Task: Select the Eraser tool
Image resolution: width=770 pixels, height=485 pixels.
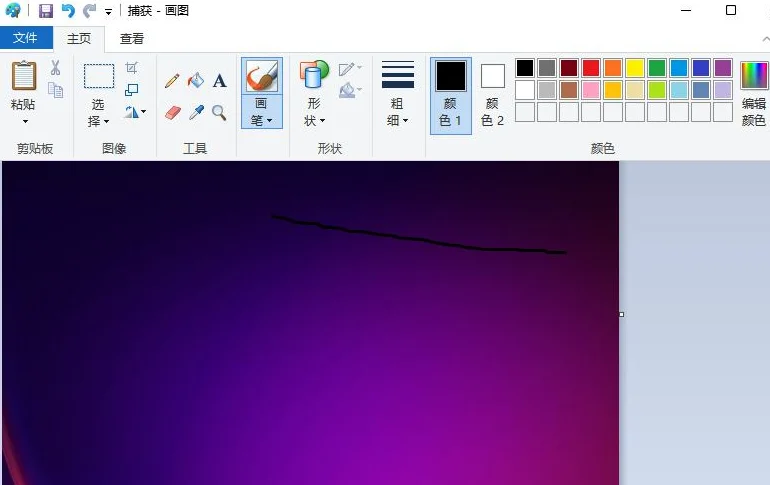Action: click(x=172, y=113)
